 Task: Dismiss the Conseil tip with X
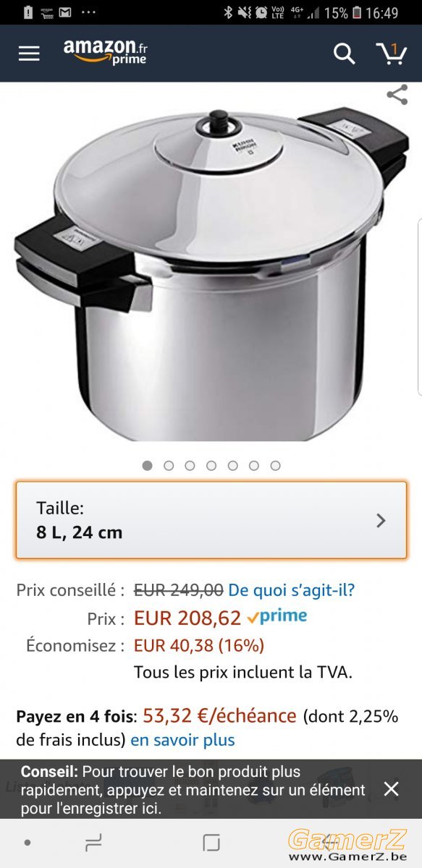(x=391, y=788)
